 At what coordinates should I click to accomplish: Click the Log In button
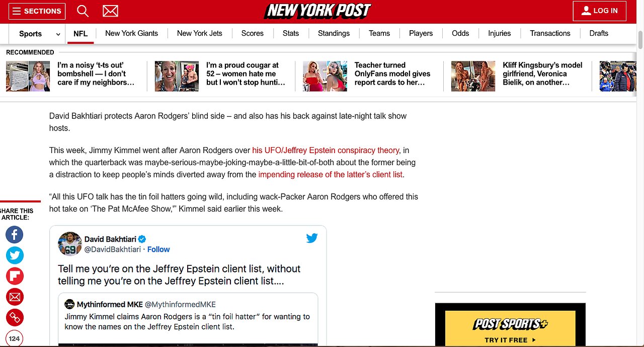coord(600,11)
